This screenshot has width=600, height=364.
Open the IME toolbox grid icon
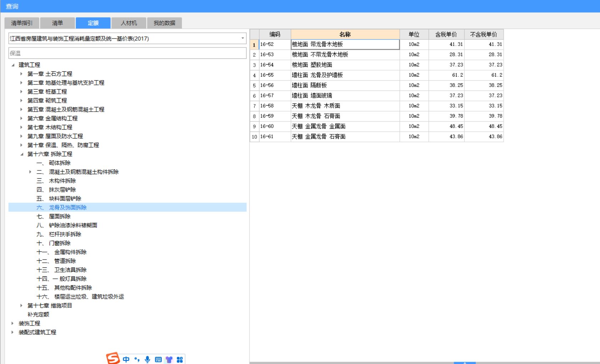tap(180, 359)
